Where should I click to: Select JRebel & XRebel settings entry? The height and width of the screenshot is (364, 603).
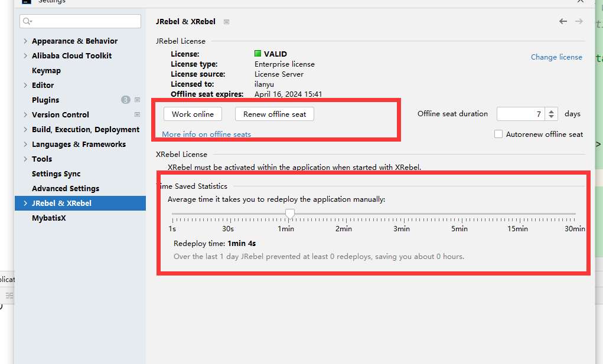coord(80,203)
